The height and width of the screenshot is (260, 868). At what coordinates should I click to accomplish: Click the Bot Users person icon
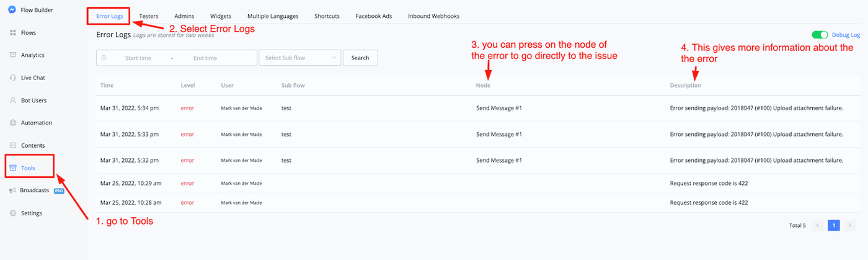pyautogui.click(x=12, y=101)
